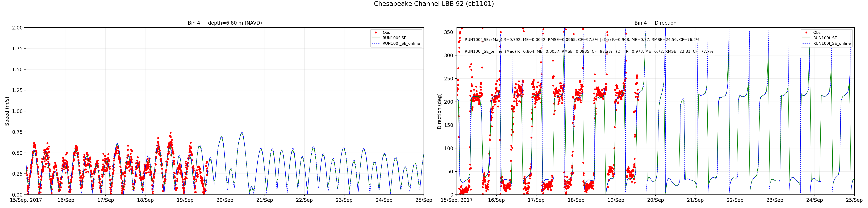
Task: Click "20/Sep" under the direction plot
Action: pos(655,200)
